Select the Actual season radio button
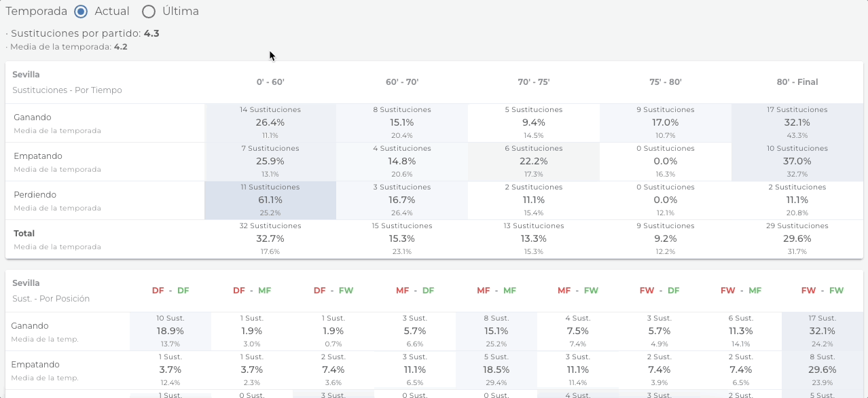Viewport: 868px width, 398px height. (81, 12)
